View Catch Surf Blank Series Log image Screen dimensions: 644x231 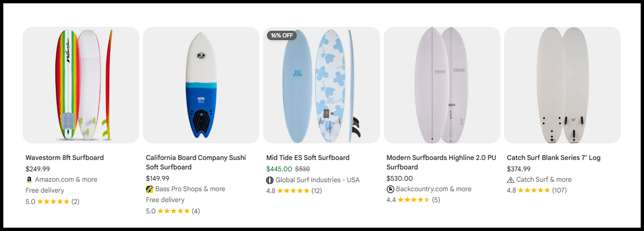click(562, 85)
